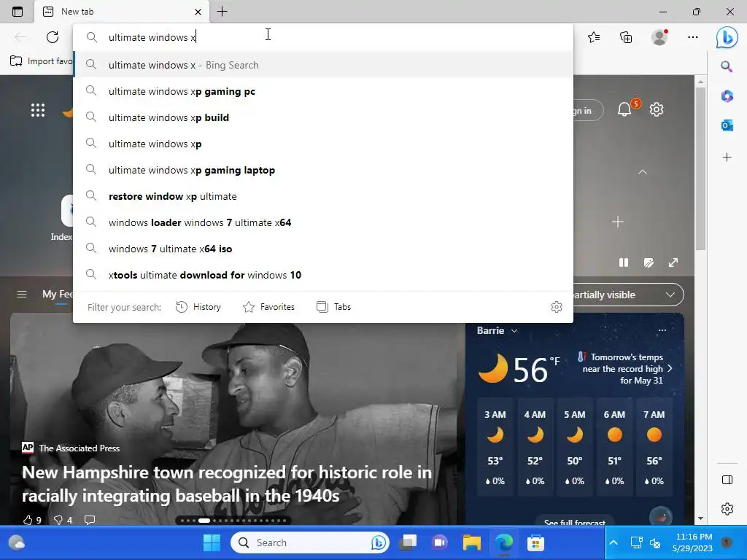The height and width of the screenshot is (560, 747).
Task: Open the New Hampshire baseball news headline
Action: (227, 484)
